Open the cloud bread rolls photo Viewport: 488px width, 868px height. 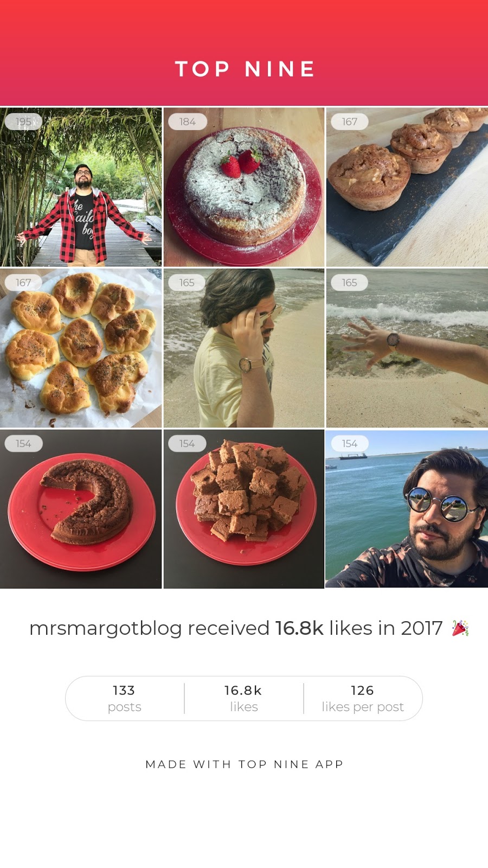click(x=81, y=348)
